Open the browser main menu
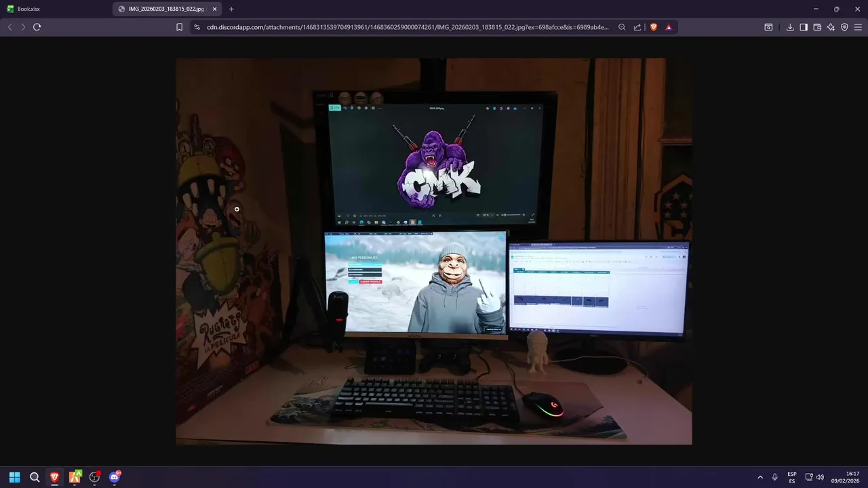Image resolution: width=868 pixels, height=488 pixels. coord(858,27)
